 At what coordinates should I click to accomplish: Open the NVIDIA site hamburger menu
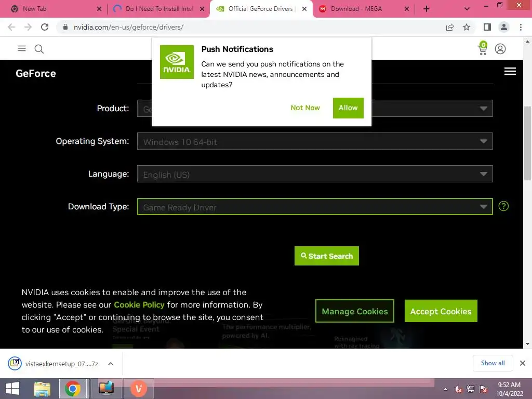[22, 48]
